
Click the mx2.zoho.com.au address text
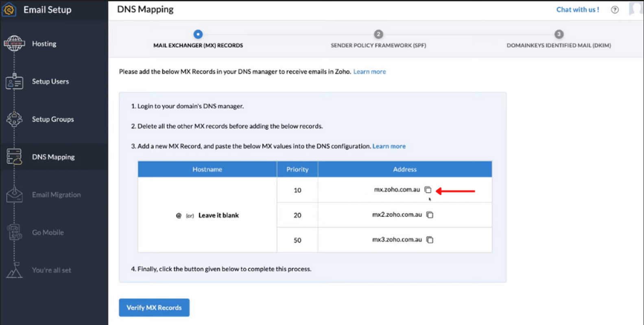(x=397, y=214)
